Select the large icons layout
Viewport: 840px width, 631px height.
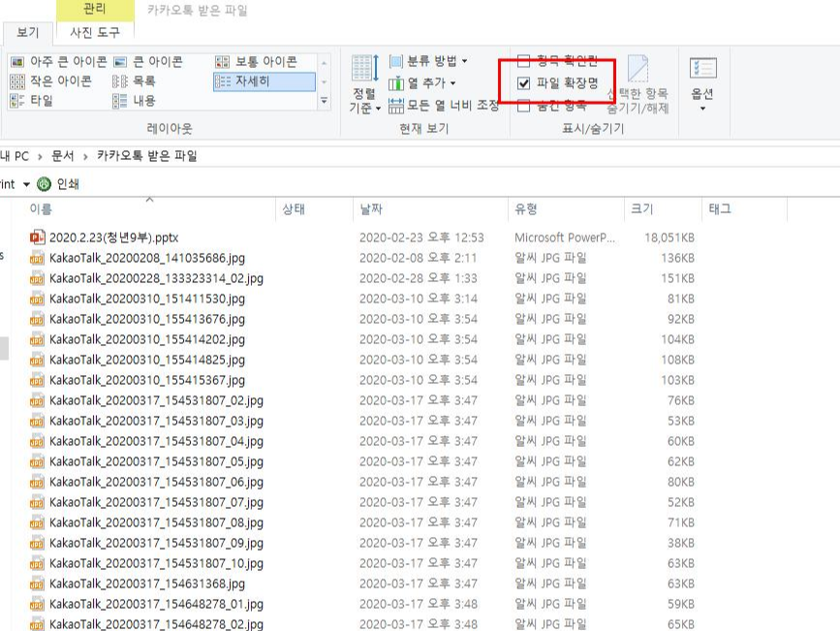(148, 62)
